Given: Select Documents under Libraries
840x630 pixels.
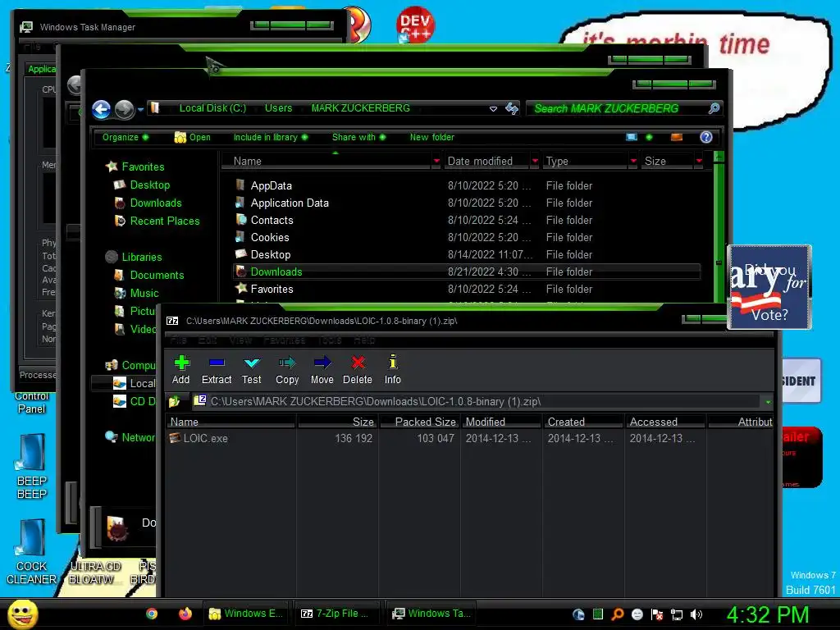Looking at the screenshot, I should [x=149, y=275].
